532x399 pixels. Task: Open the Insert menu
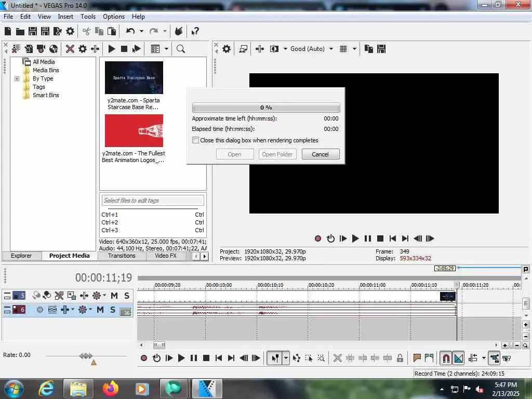(x=65, y=17)
